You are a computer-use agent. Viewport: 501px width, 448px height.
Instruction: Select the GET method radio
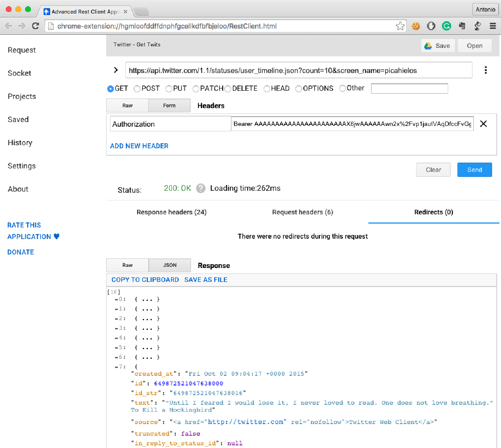point(110,88)
